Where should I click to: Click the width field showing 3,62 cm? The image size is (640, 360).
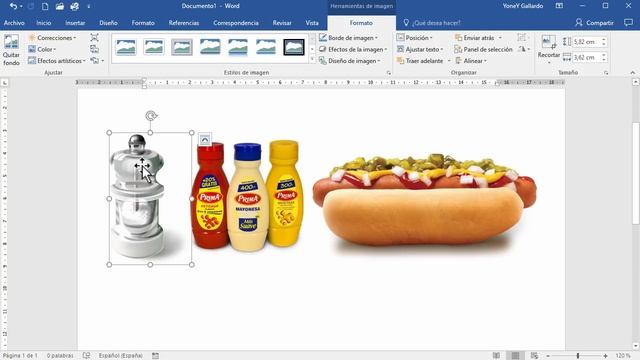click(x=586, y=57)
